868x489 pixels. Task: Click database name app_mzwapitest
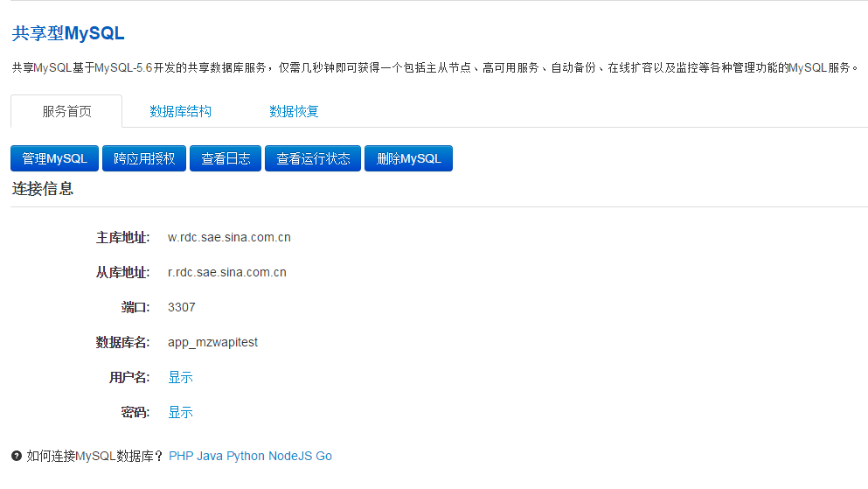tap(212, 343)
